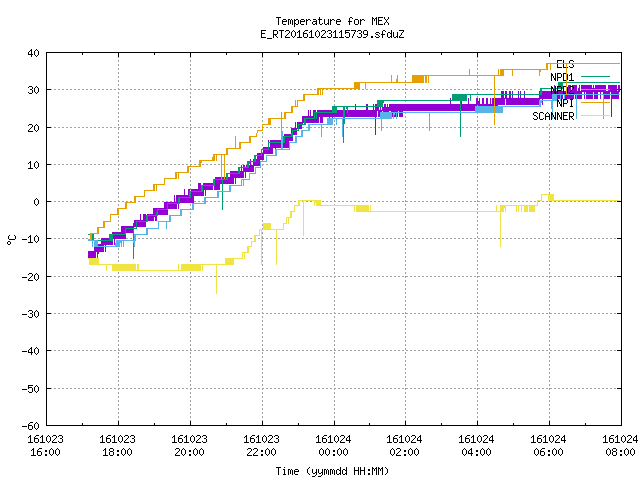This screenshot has height=480, width=640.
Task: Click the yellow SCANNER legend line sample
Action: tap(595, 116)
